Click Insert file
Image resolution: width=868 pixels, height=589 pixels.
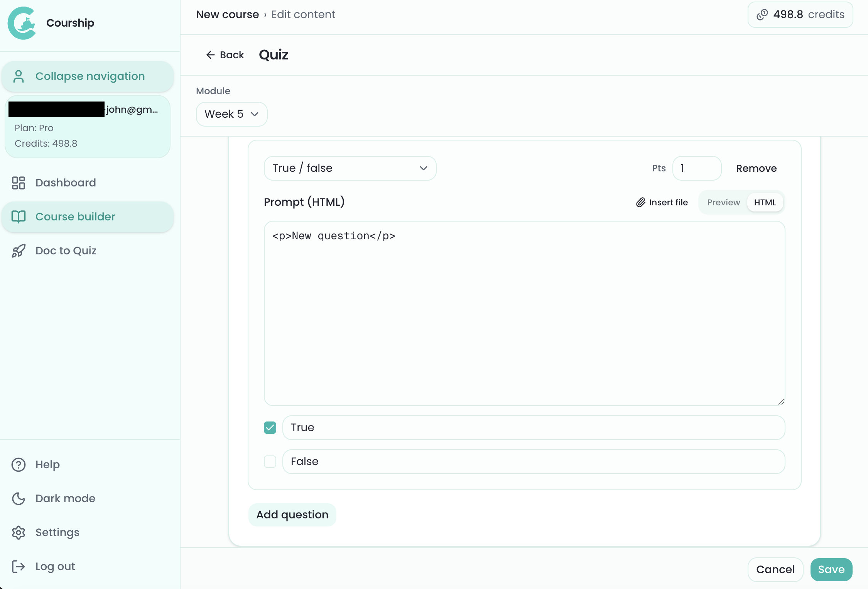pyautogui.click(x=662, y=202)
